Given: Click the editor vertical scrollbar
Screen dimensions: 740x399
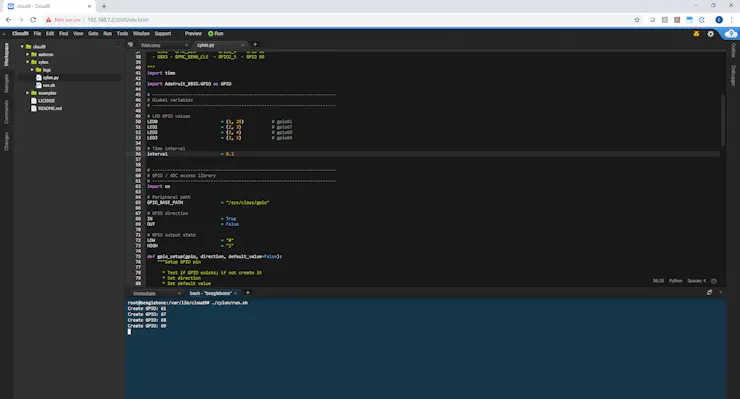Looking at the screenshot, I should [x=723, y=120].
